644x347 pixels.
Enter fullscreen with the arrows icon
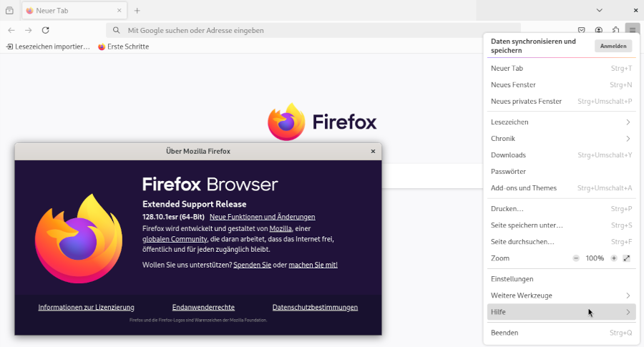tap(626, 258)
